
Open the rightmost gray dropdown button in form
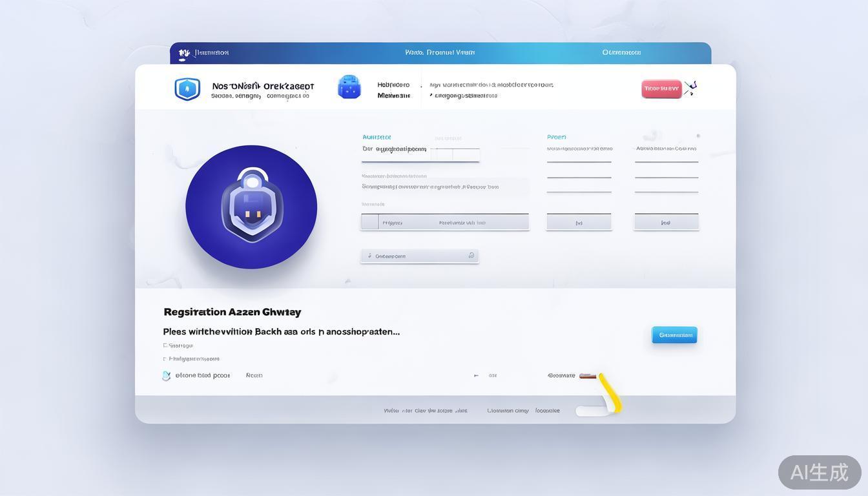[x=666, y=222]
